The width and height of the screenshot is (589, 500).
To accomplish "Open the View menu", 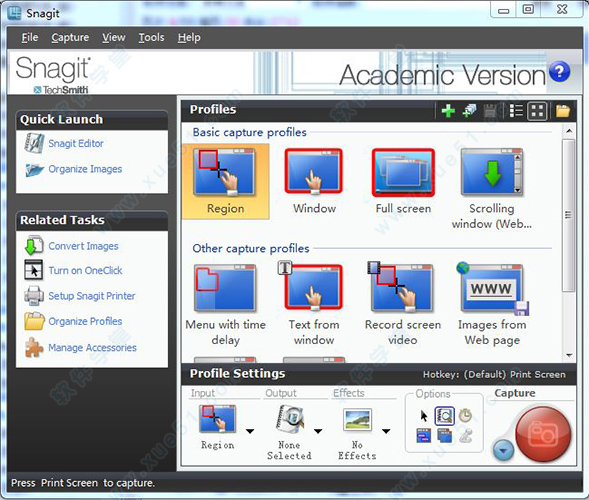I will click(x=113, y=37).
